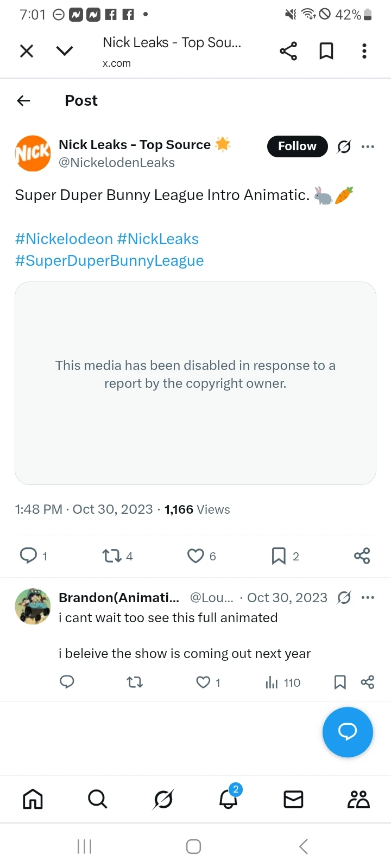Open the Search tab in bottom navigation
Viewport: 391px width, 868px height.
point(98,799)
